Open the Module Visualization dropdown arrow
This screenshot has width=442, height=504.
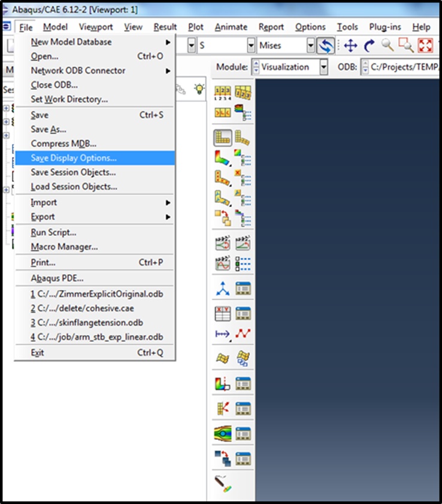pyautogui.click(x=324, y=67)
